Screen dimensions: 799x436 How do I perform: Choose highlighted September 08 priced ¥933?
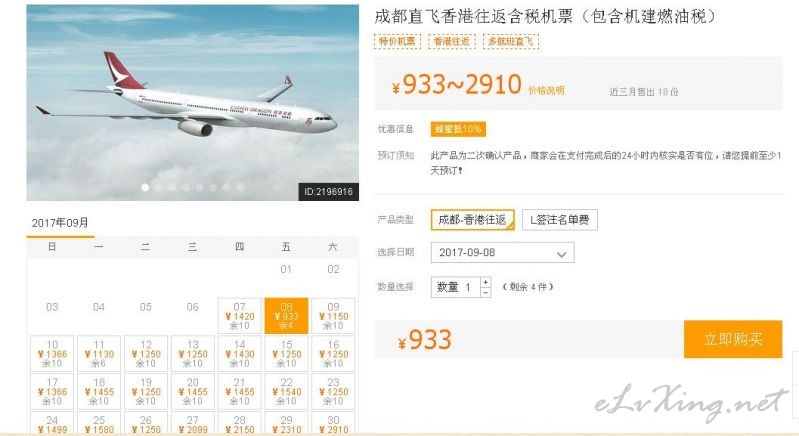(x=286, y=316)
